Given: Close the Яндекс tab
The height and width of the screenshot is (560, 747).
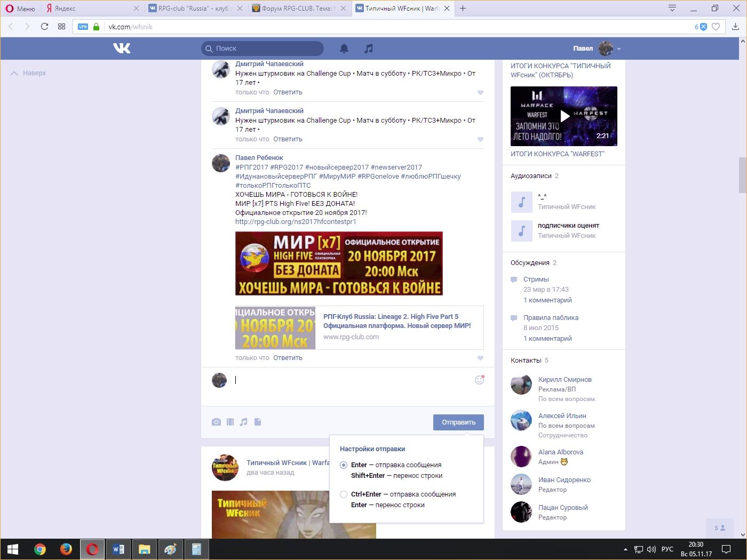Looking at the screenshot, I should click(x=136, y=8).
